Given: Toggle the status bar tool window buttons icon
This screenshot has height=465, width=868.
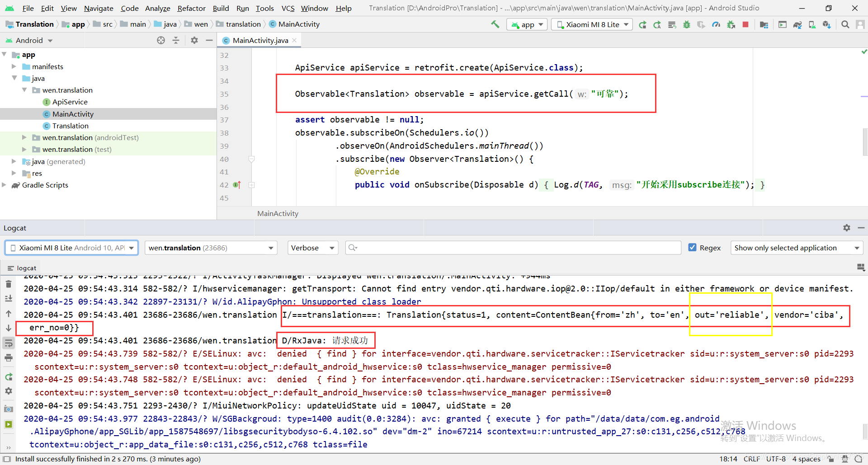Looking at the screenshot, I should pyautogui.click(x=6, y=459).
